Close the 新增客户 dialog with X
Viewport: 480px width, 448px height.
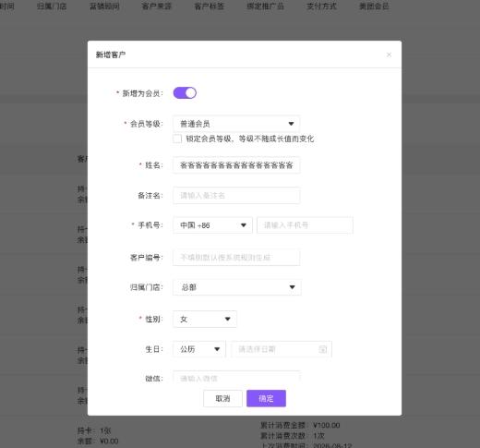click(389, 54)
